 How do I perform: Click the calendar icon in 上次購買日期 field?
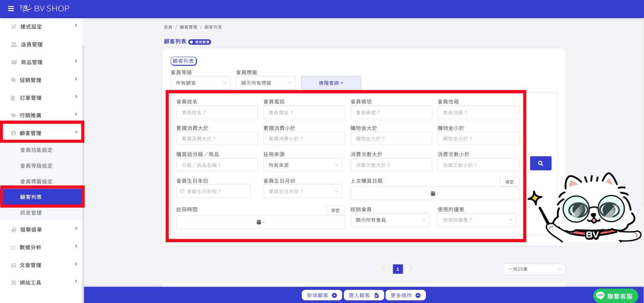[433, 193]
